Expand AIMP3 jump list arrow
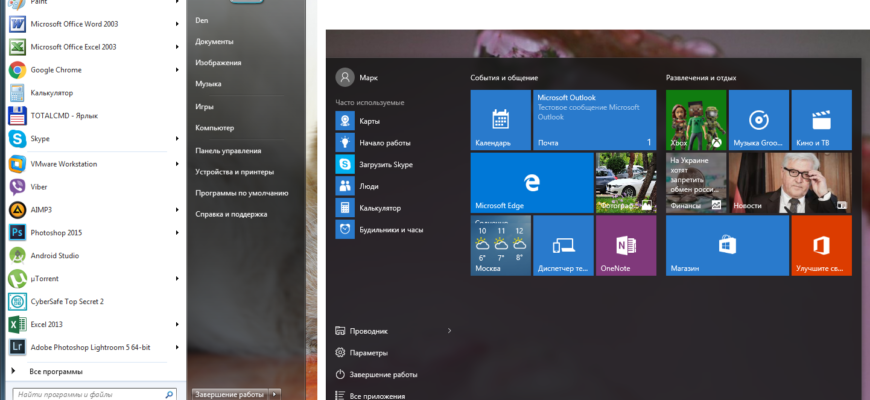Image resolution: width=870 pixels, height=400 pixels. (x=177, y=210)
